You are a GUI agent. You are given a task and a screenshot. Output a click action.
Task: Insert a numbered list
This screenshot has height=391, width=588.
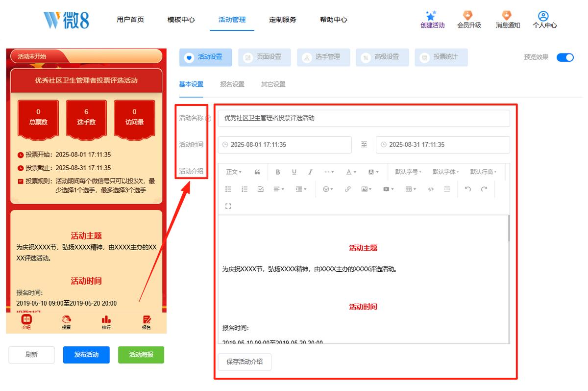tap(245, 189)
